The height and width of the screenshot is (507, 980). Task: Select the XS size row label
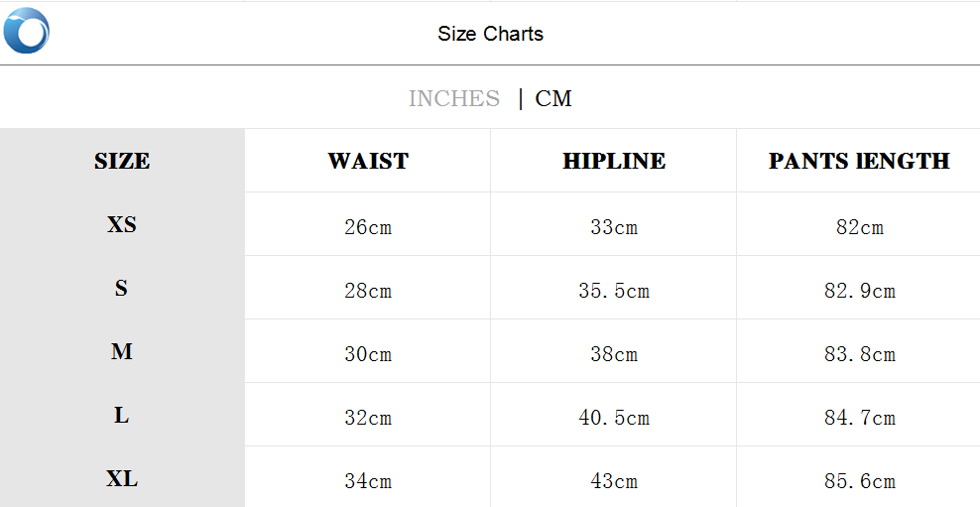click(122, 224)
